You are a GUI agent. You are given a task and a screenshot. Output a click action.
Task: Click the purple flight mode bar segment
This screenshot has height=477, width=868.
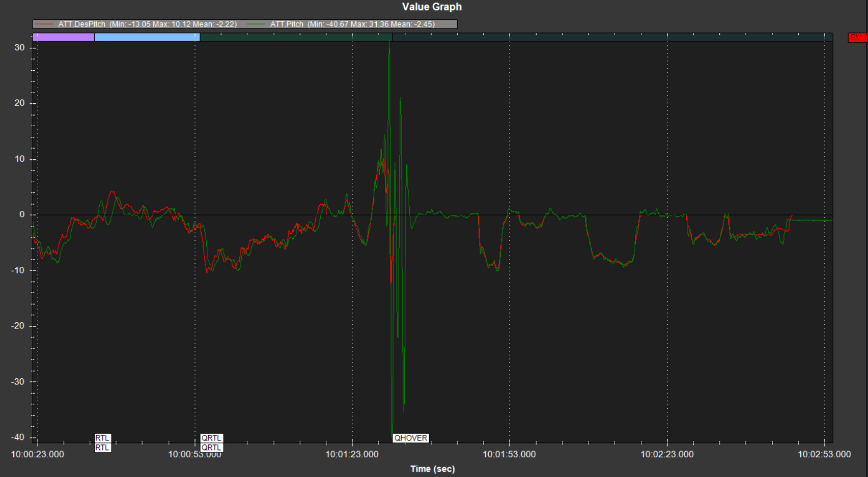point(64,37)
